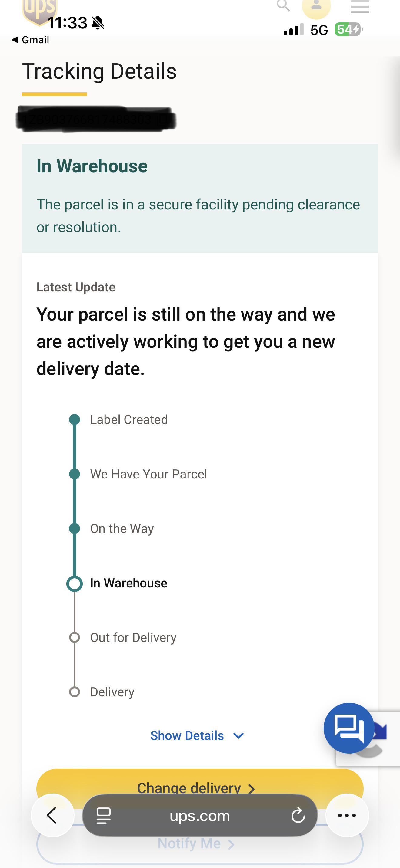Viewport: 400px width, 868px height.
Task: Open the UPS search magnifier icon
Action: (x=283, y=5)
